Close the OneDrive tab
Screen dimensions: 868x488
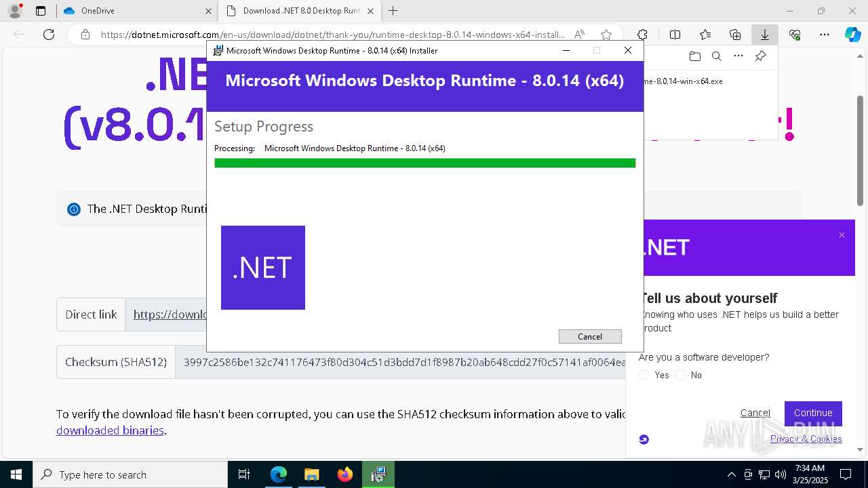click(208, 11)
